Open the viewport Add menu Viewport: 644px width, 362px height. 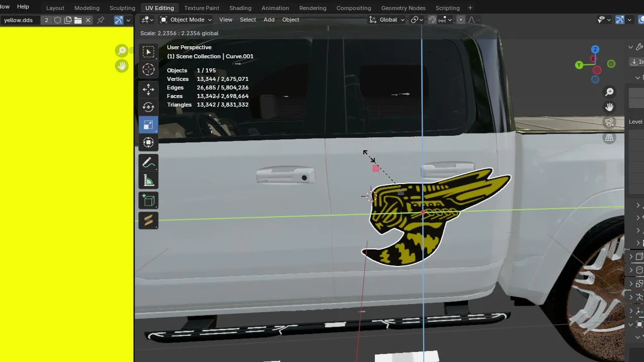pos(269,20)
